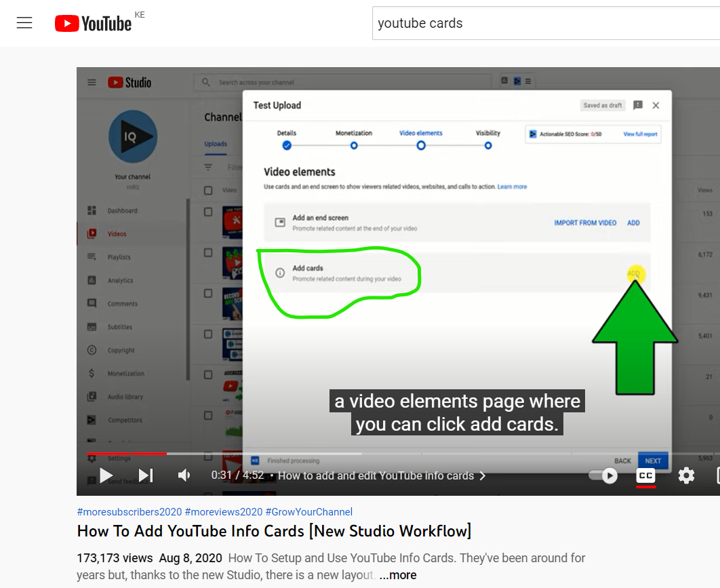Click 'View full report' for the SEO score
This screenshot has height=588, width=720.
640,134
